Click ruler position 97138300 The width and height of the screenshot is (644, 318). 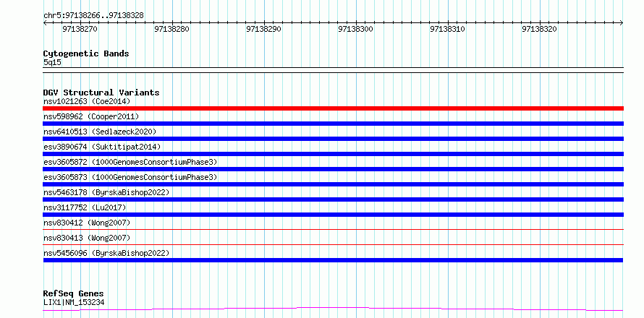356,29
